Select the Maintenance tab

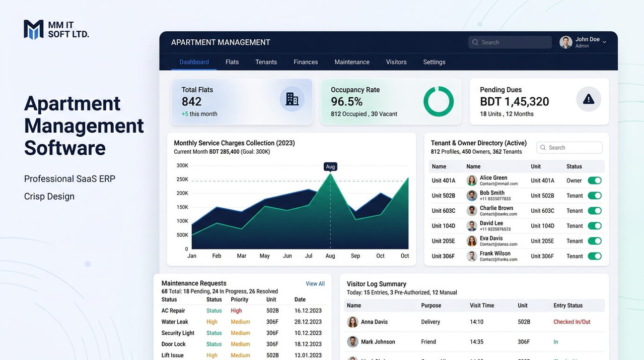coord(352,62)
